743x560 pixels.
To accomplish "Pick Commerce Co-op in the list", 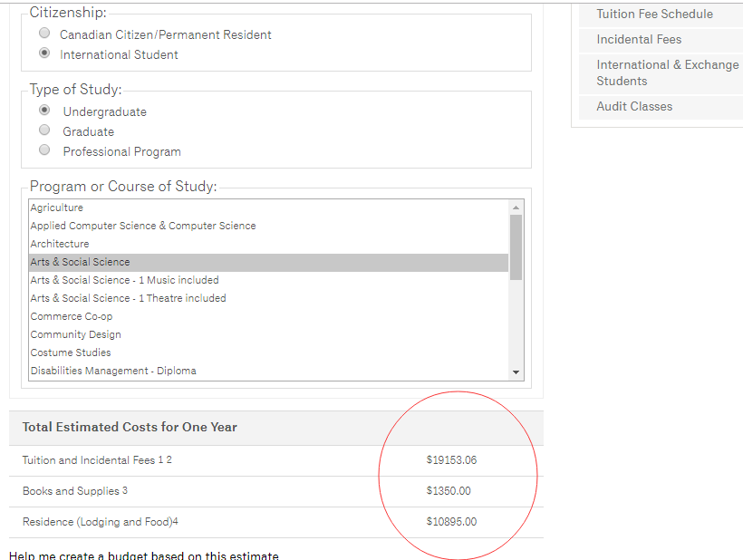I will point(72,316).
